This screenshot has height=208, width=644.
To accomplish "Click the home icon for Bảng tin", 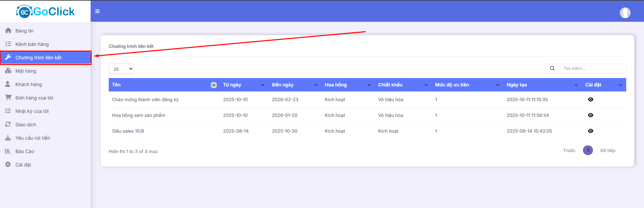I will click(x=8, y=30).
